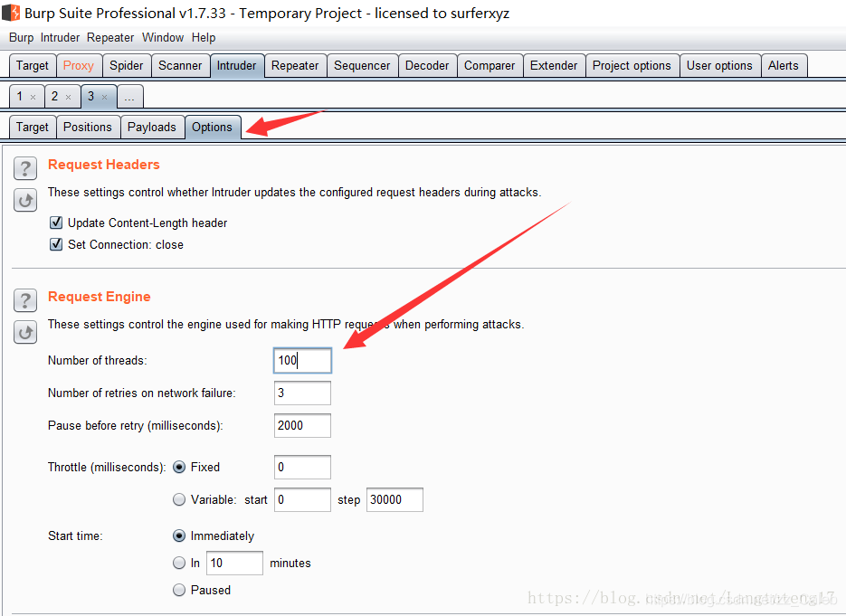Viewport: 846px width, 616px height.
Task: Open Intruder's Target sub-tab
Action: coord(33,128)
